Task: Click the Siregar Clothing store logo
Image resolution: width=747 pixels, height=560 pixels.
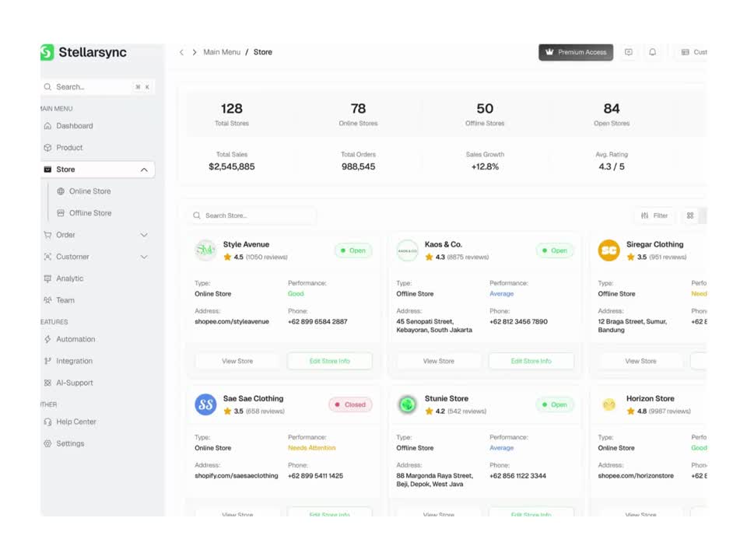Action: pyautogui.click(x=608, y=250)
